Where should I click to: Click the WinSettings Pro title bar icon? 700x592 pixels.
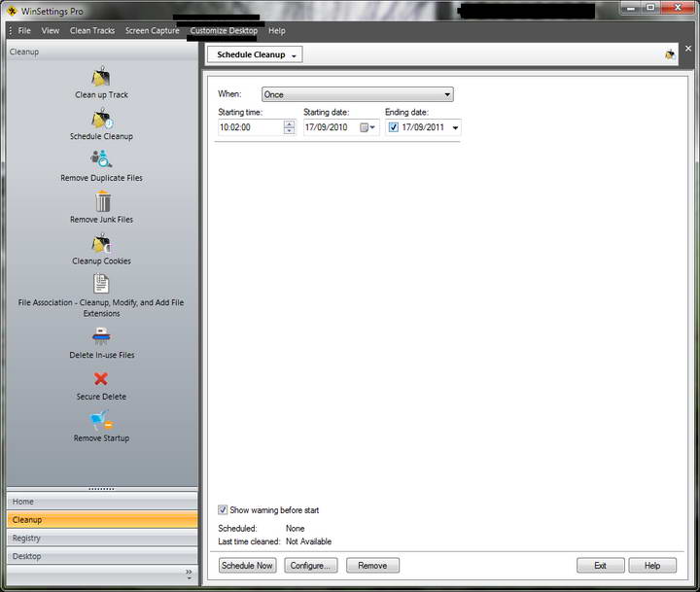tap(12, 11)
